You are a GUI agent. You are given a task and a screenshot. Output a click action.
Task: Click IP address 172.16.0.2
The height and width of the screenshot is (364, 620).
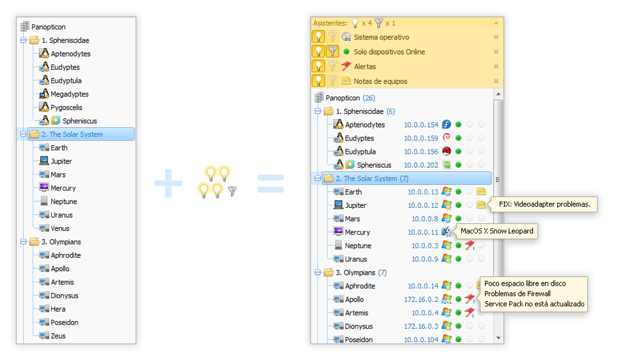point(421,300)
